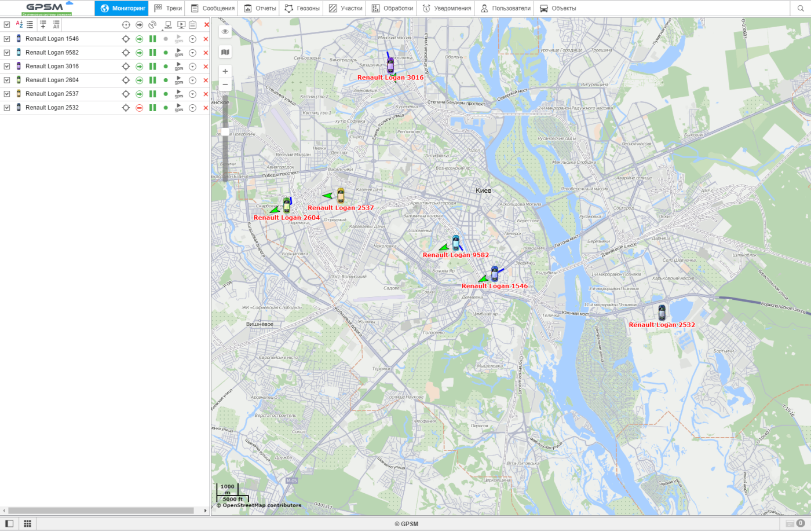Zoom out the map with minus button

225,85
